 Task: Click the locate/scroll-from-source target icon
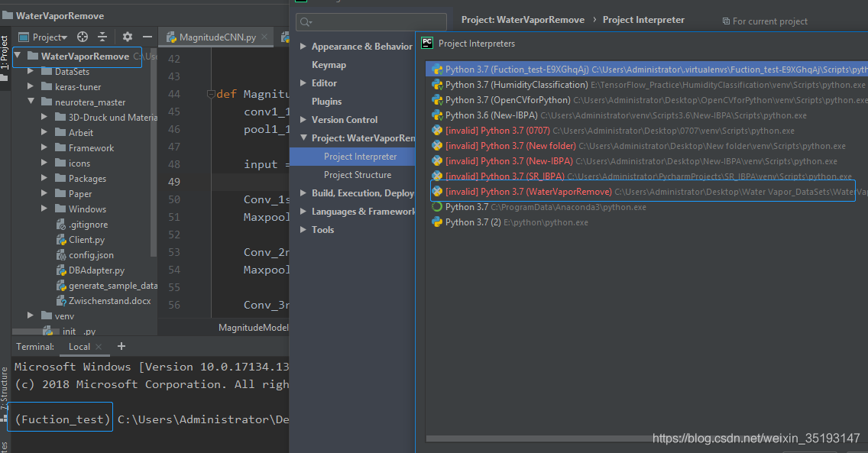point(83,37)
